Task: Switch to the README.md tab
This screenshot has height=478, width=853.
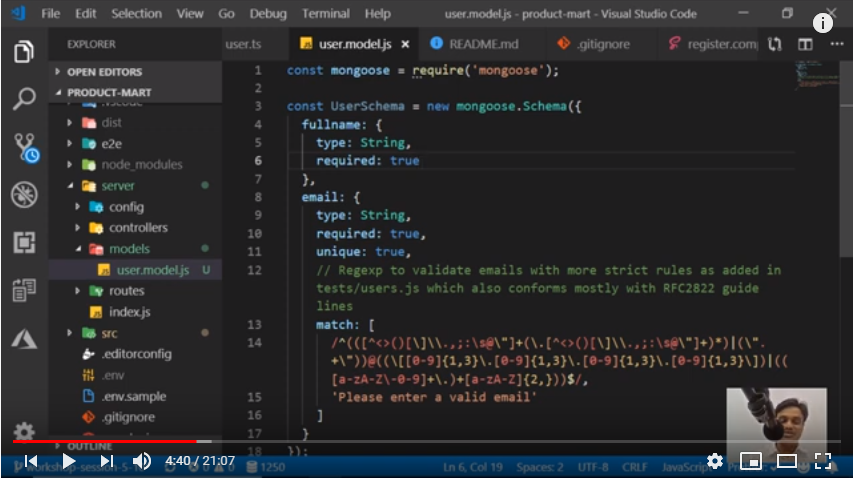Action: [481, 45]
